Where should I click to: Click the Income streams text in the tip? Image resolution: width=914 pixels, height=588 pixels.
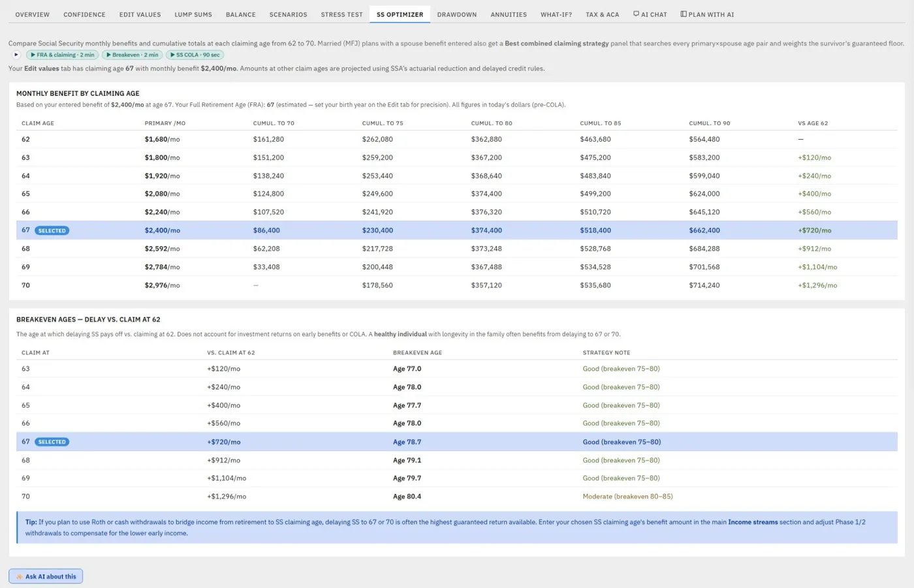point(753,522)
